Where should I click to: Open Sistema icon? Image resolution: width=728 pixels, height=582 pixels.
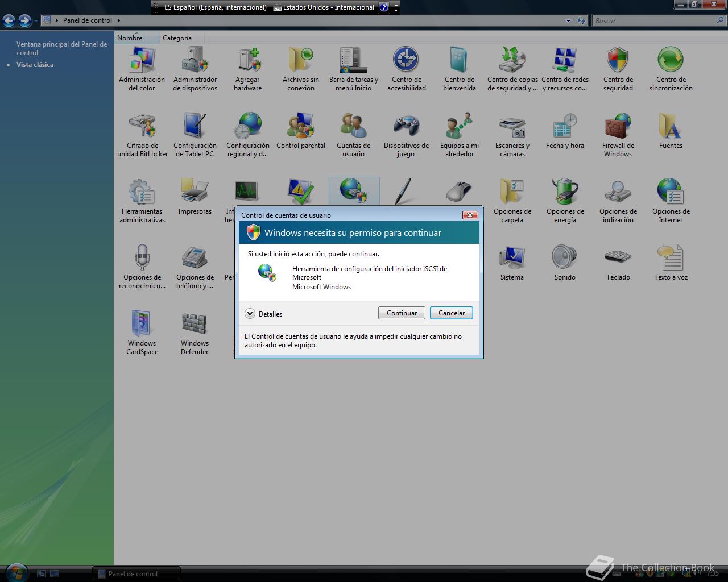[x=512, y=263]
